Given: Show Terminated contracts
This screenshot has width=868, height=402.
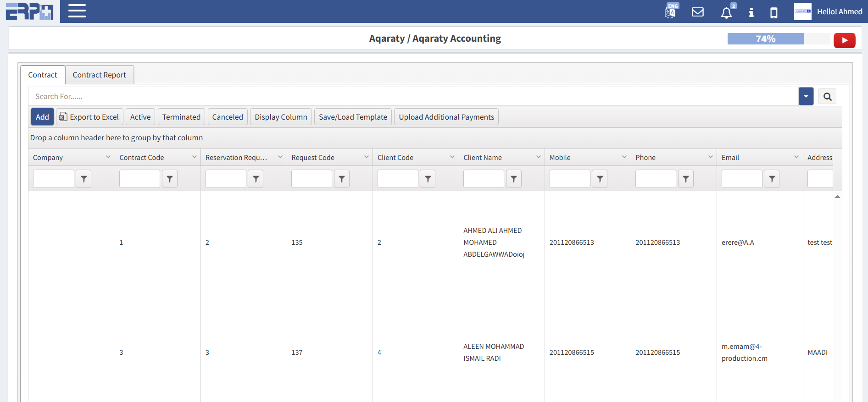Looking at the screenshot, I should 181,117.
